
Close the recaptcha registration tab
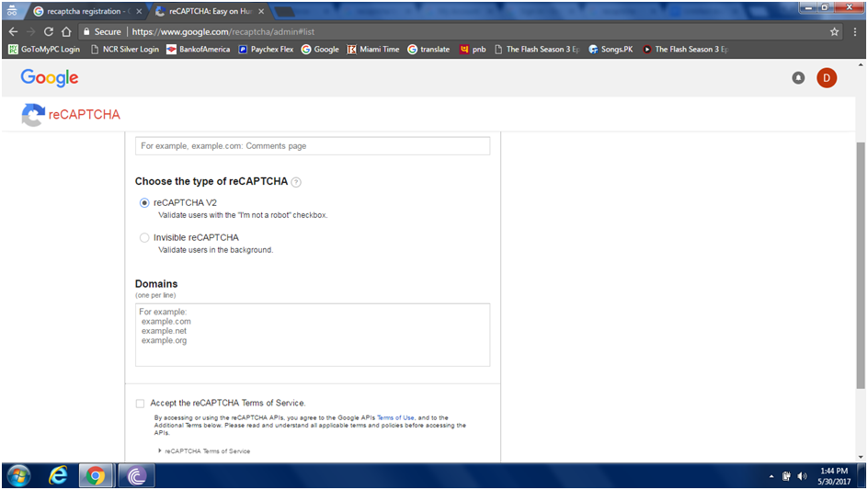click(139, 11)
